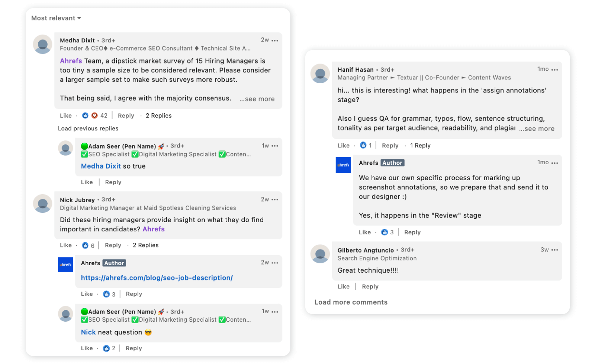Viewport: 595px width, 364px height.
Task: Click the Ahrefs logo avatar on the author reply
Action: click(x=343, y=165)
